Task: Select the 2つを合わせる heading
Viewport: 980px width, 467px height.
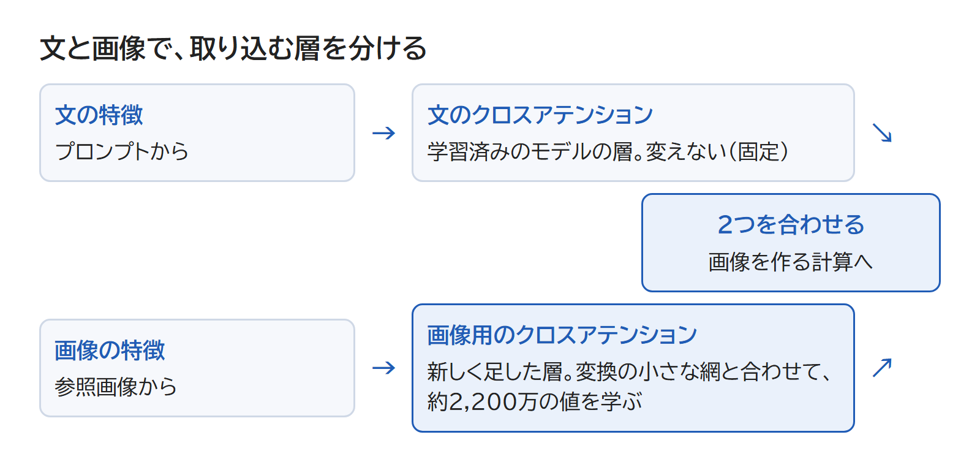Action: coord(791,225)
